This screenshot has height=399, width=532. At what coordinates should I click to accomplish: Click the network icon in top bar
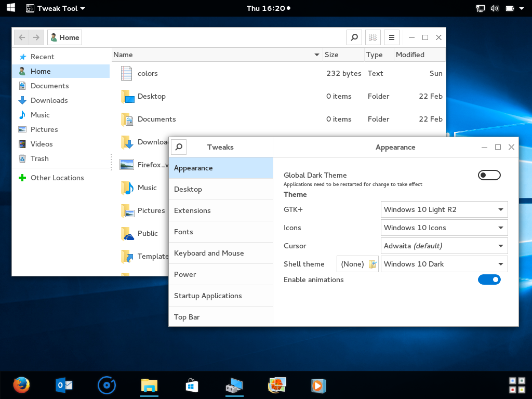(481, 8)
